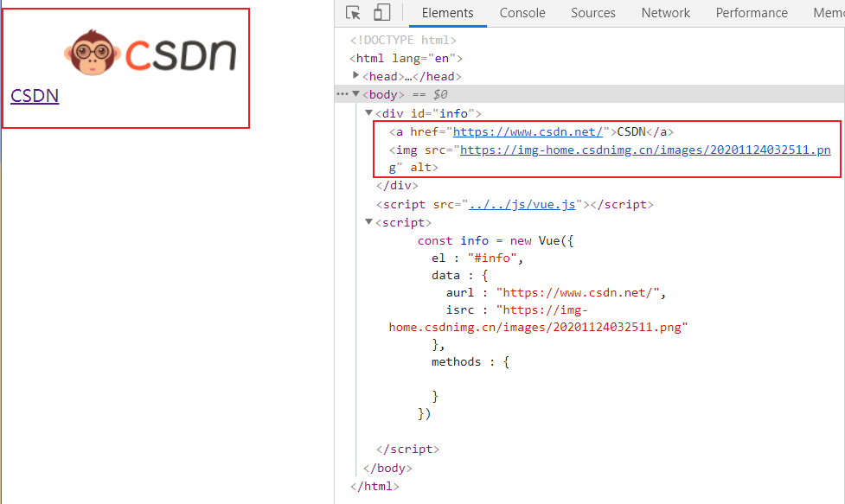Select the closing </html> tag line
This screenshot has width=845, height=504.
click(x=374, y=486)
